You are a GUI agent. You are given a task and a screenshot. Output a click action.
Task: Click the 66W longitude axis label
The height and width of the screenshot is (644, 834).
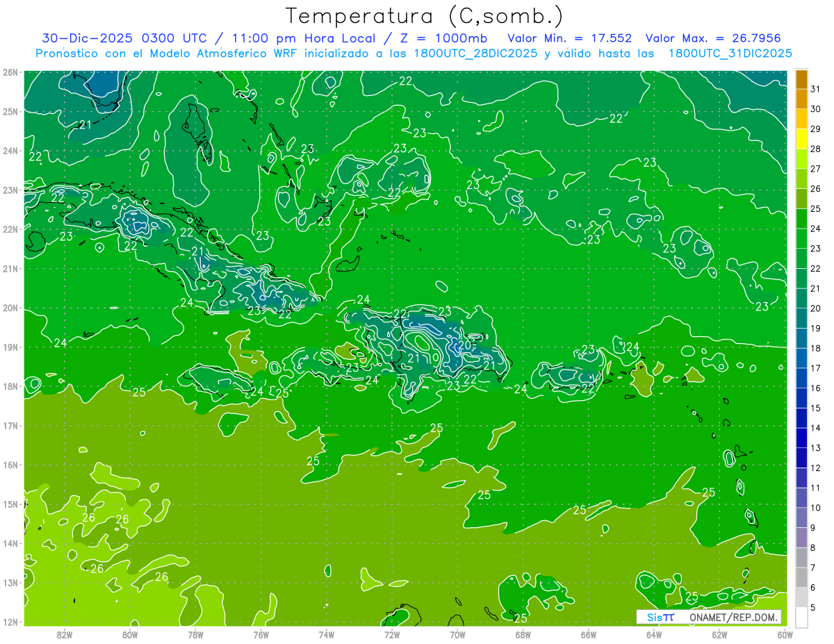coord(588,634)
